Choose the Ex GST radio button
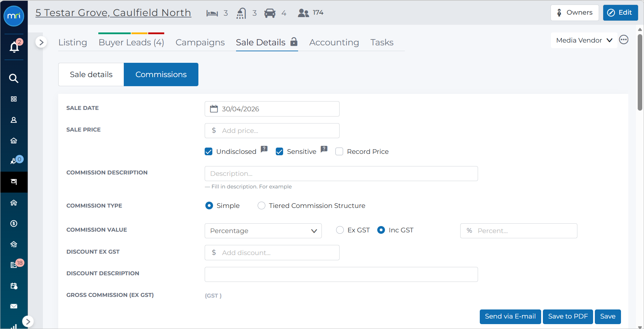 tap(340, 230)
